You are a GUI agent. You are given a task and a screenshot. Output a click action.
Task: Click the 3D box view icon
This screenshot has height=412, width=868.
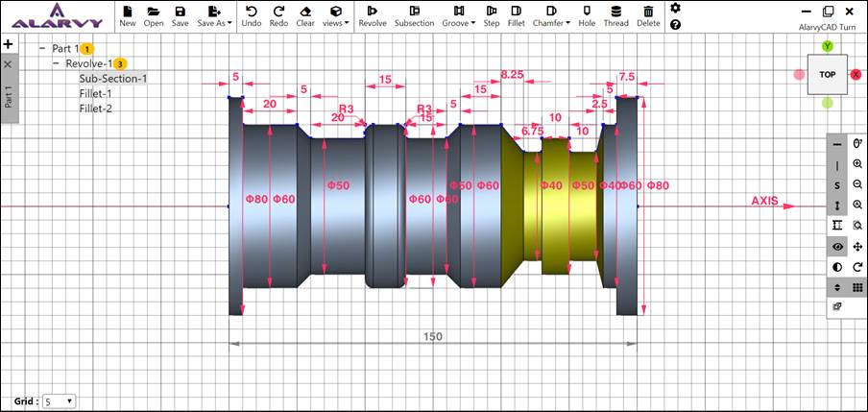pos(837,307)
